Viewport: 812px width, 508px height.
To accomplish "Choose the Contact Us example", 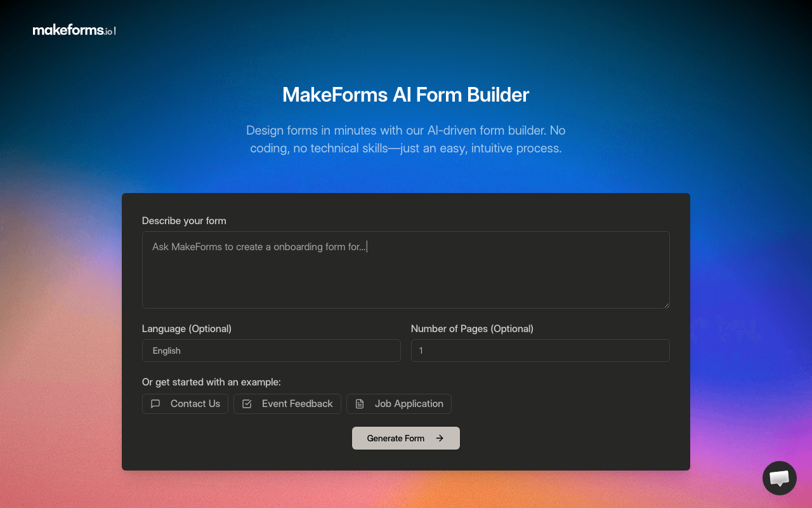I will point(185,404).
